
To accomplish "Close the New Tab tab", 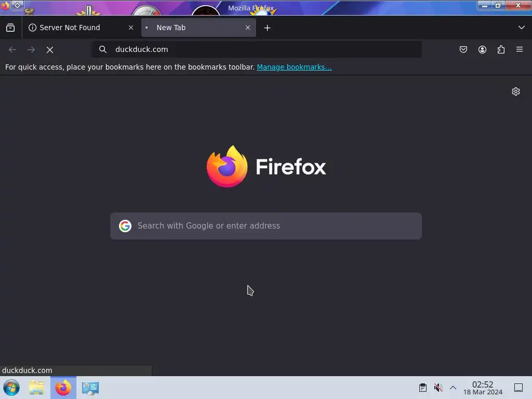I will [248, 28].
